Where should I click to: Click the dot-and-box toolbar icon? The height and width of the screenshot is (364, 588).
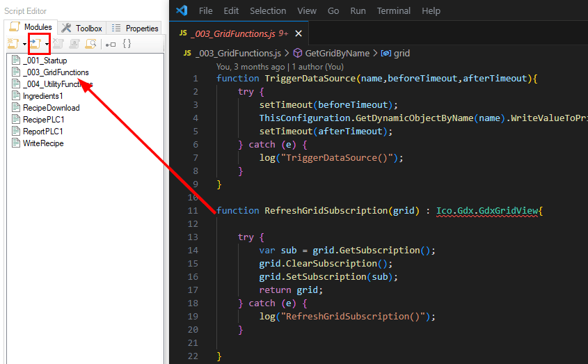point(111,45)
